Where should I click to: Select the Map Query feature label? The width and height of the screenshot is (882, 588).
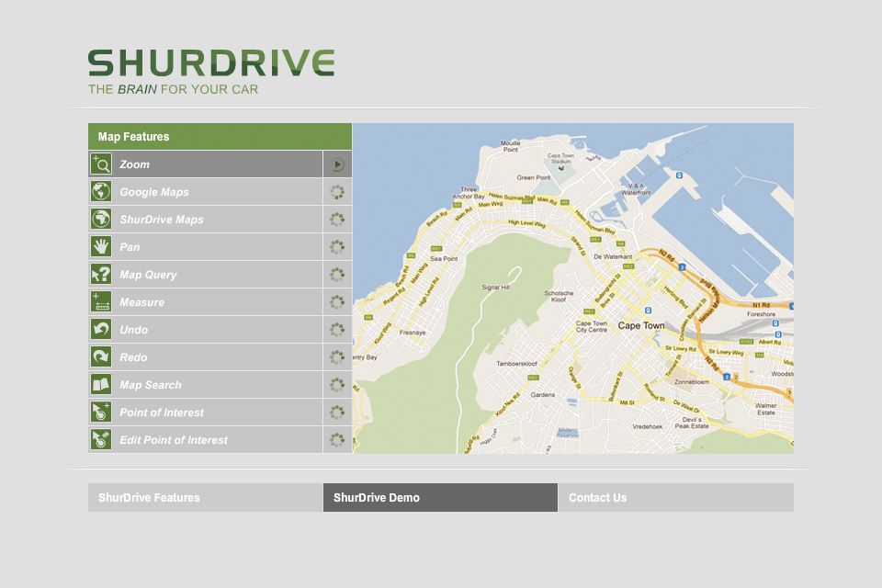click(148, 275)
